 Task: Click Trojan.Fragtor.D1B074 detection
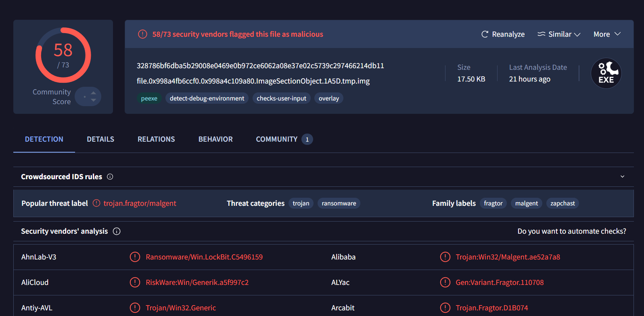(492, 308)
